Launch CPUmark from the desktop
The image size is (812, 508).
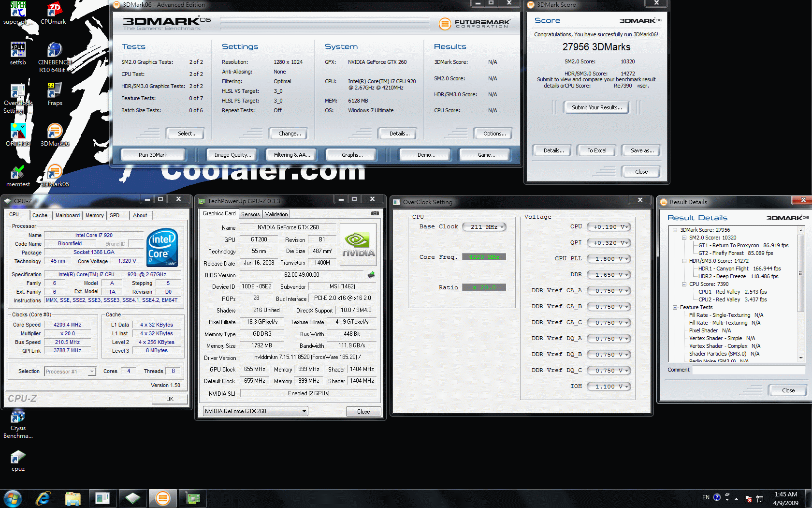click(55, 13)
